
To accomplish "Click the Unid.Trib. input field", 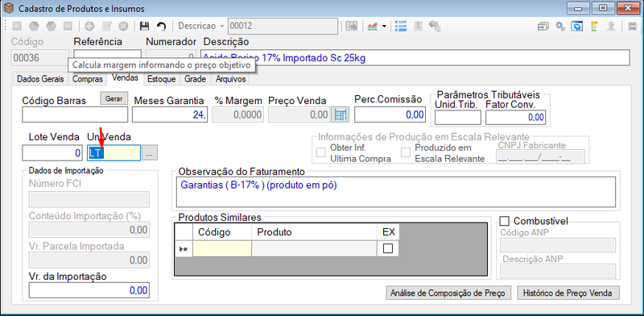I will (x=457, y=117).
